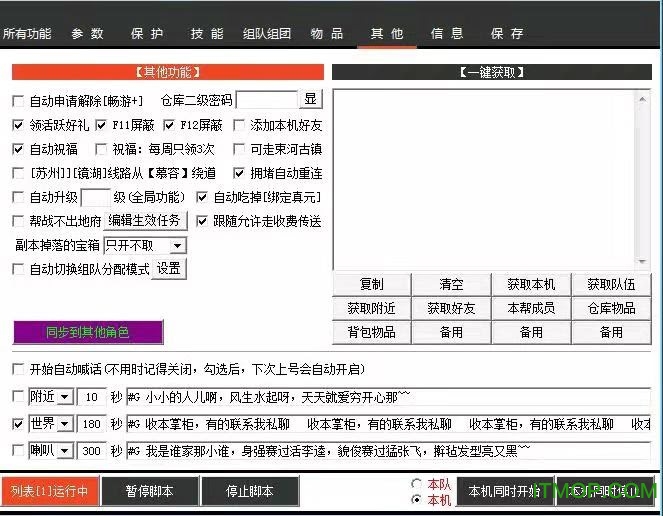Screen dimensions: 663x516
Task: Open the 设置 button for 分配模式
Action: pyautogui.click(x=169, y=269)
